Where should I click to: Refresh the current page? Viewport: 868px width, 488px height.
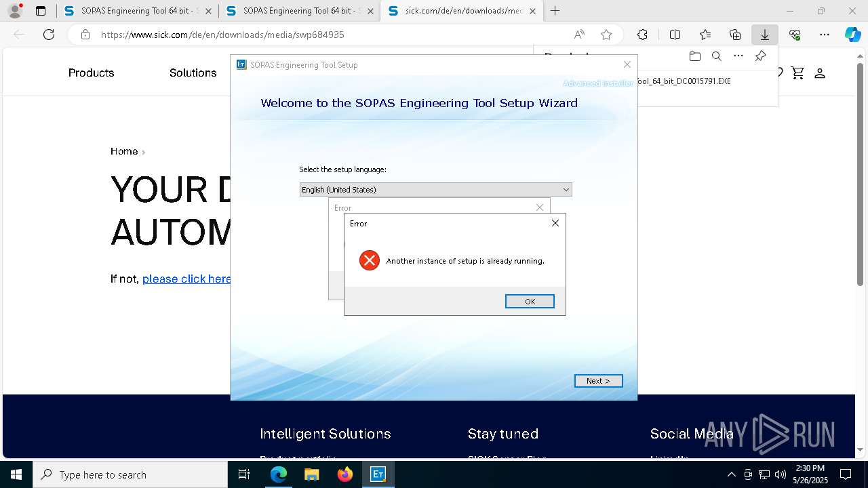(x=49, y=35)
